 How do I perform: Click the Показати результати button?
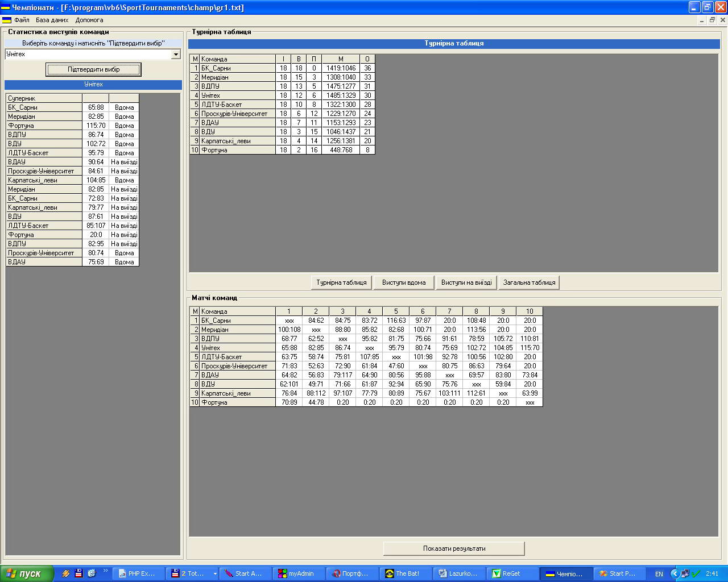(454, 548)
